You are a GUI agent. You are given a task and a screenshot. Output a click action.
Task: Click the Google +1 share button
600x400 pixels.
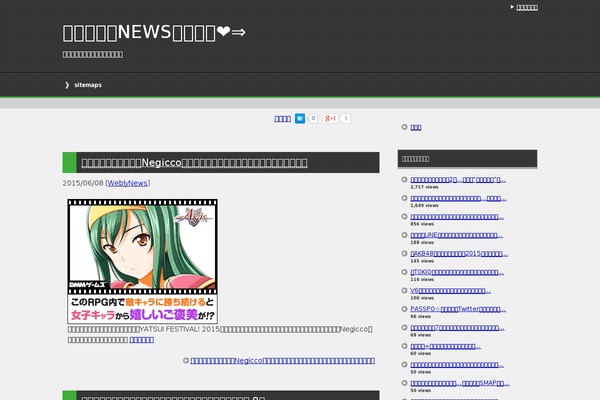pos(330,119)
